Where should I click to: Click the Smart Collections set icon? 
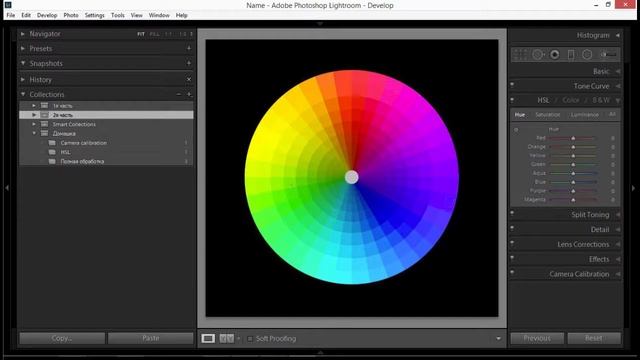coord(44,124)
